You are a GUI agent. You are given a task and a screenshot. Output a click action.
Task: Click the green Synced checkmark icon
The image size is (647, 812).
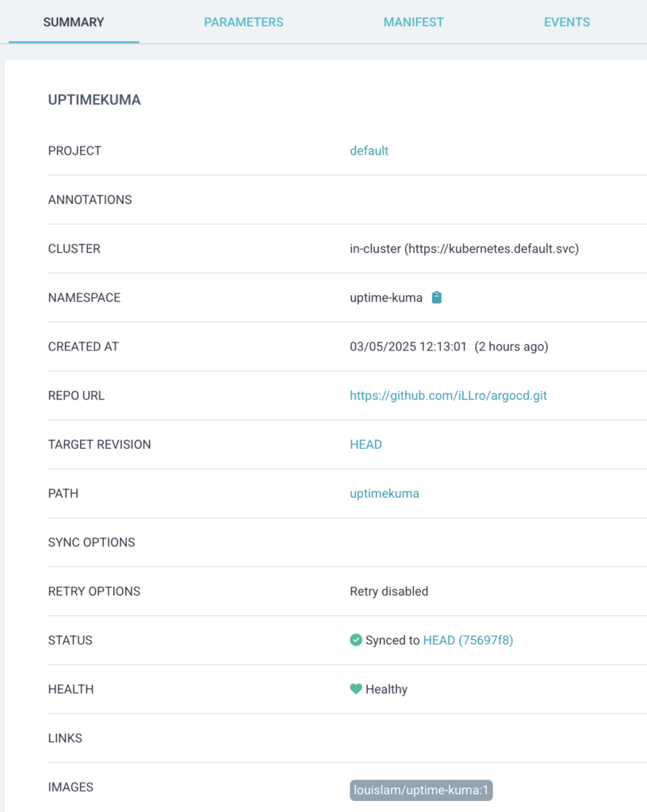click(356, 640)
